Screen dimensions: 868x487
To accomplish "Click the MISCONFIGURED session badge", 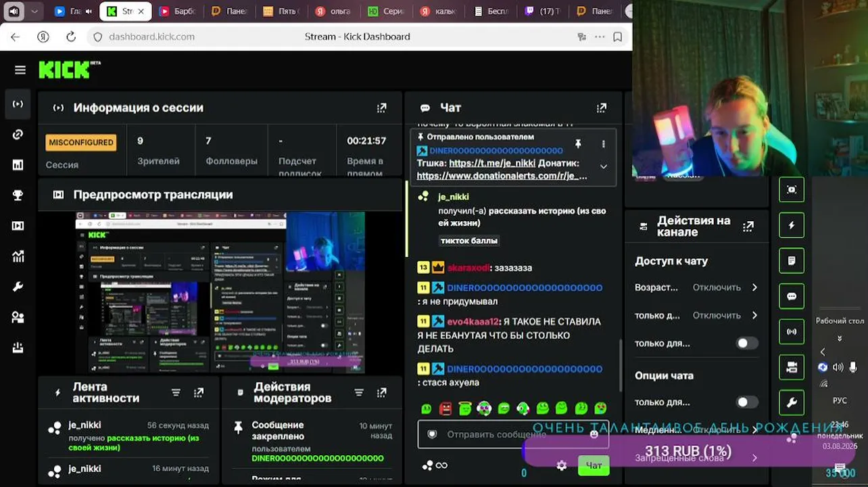I will [81, 143].
